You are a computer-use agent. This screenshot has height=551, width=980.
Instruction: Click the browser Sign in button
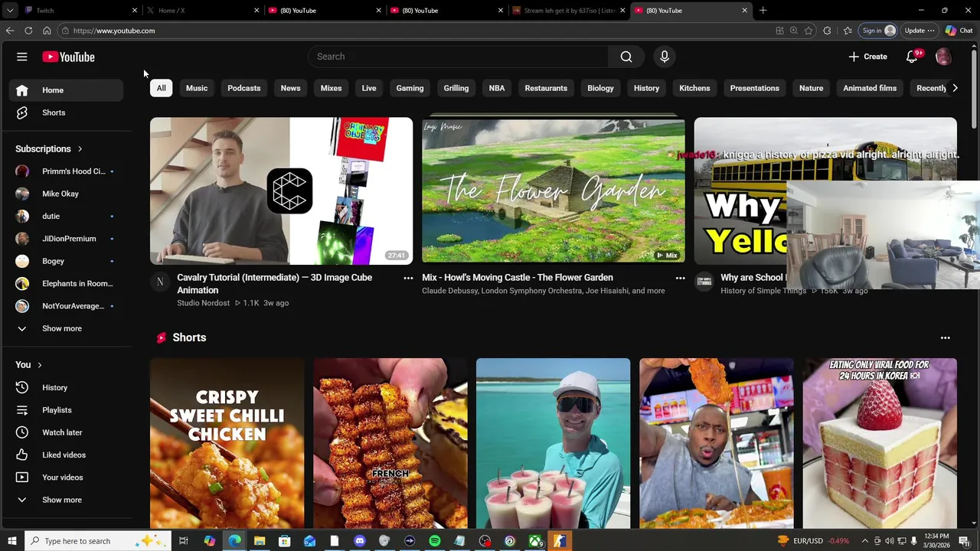[878, 31]
